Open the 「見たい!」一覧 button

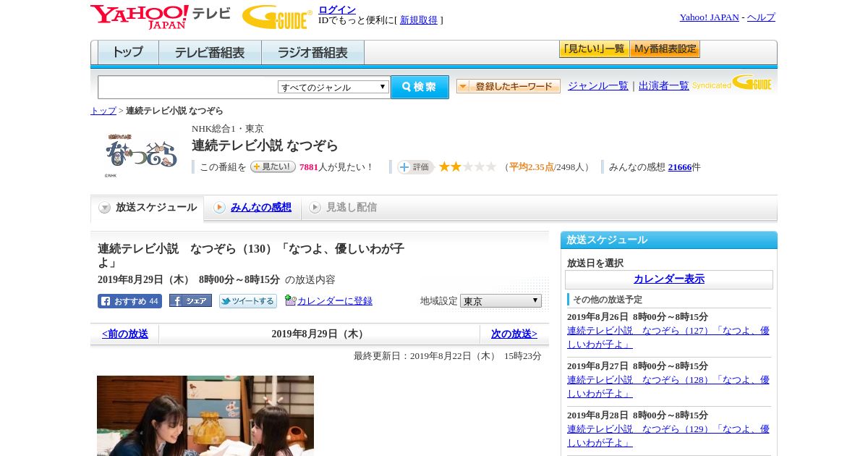point(594,49)
